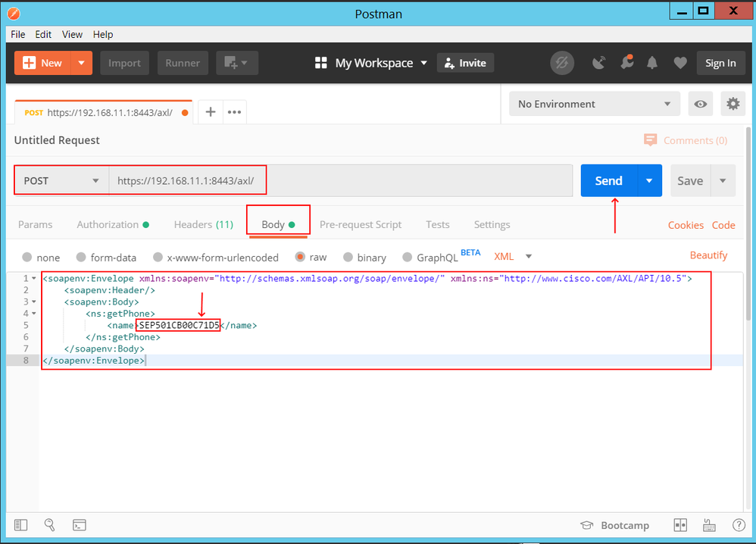Expand the Send button dropdown arrow
Viewport: 756px width, 544px height.
click(x=649, y=180)
